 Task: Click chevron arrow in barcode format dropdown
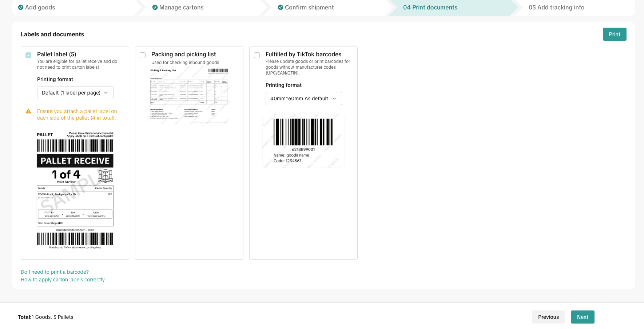click(334, 99)
